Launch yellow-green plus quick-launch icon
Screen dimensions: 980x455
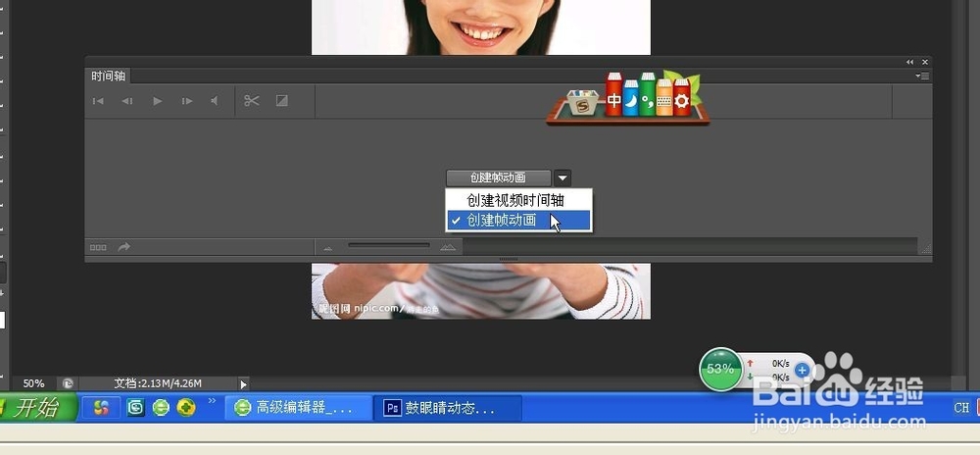pyautogui.click(x=186, y=408)
